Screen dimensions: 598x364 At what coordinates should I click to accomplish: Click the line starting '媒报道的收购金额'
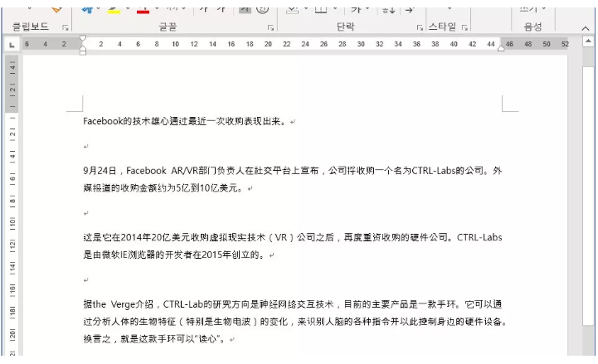click(163, 188)
